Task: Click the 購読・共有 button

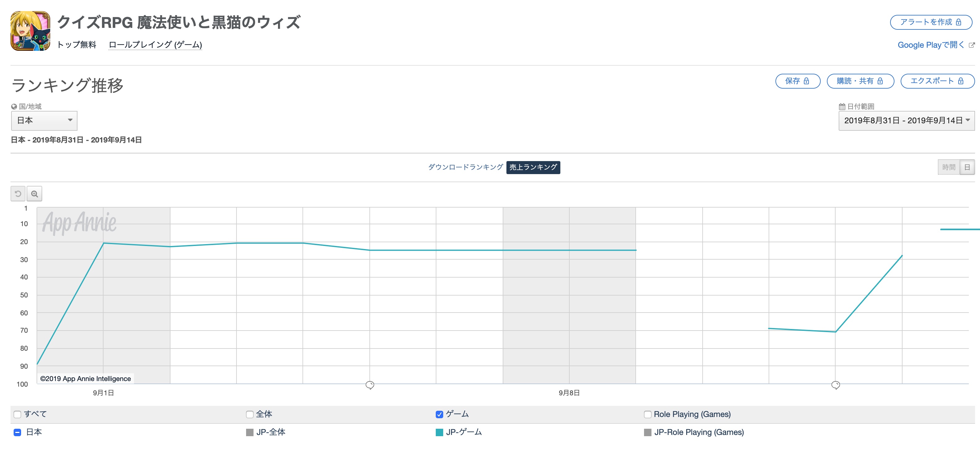Action: click(x=860, y=81)
